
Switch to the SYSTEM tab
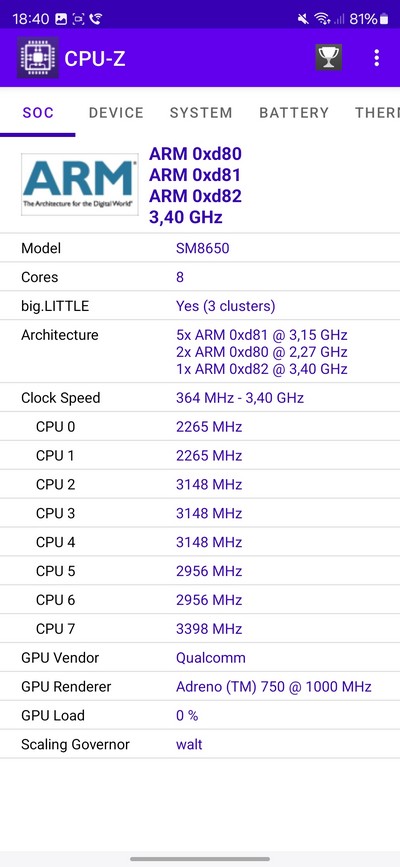(x=201, y=113)
